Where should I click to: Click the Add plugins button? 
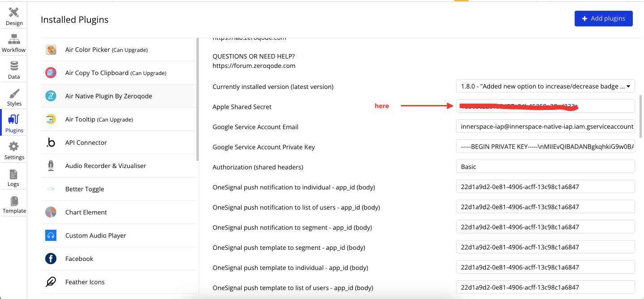coord(603,18)
